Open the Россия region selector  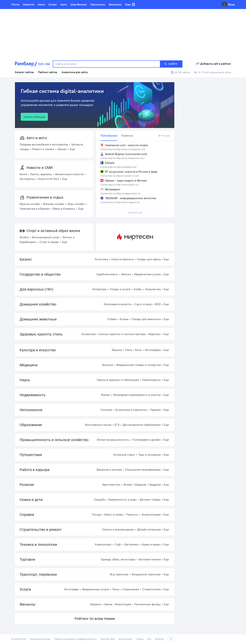click(164, 136)
